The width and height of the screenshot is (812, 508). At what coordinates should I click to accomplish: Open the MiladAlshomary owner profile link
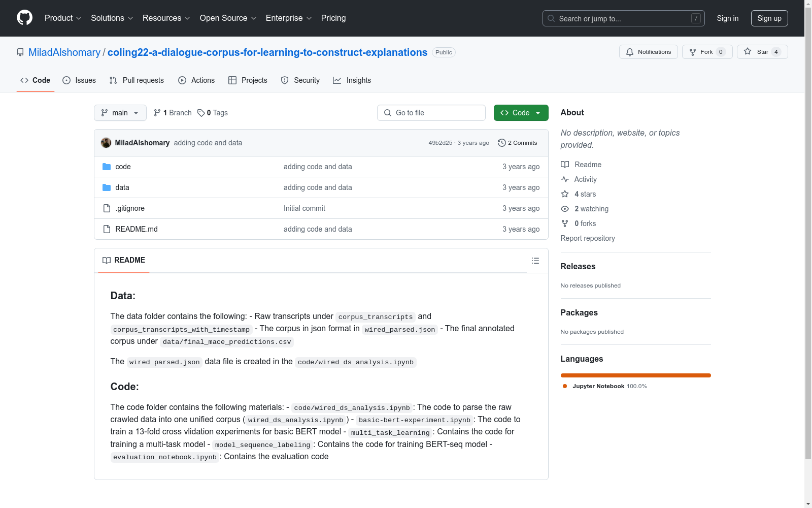click(64, 52)
